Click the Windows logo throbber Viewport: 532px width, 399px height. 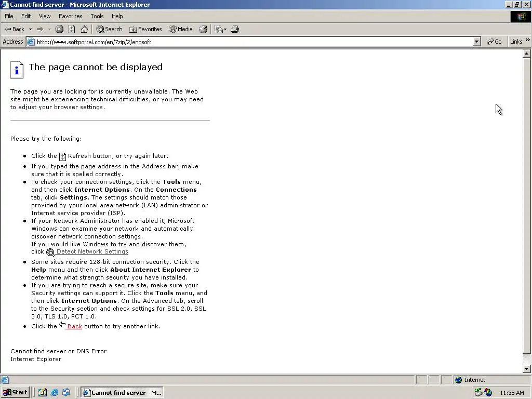coord(521,17)
